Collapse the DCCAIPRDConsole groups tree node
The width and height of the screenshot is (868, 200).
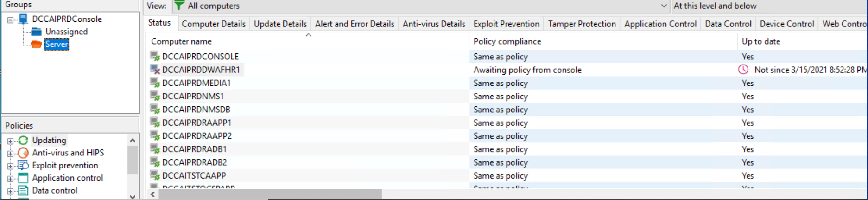point(10,19)
